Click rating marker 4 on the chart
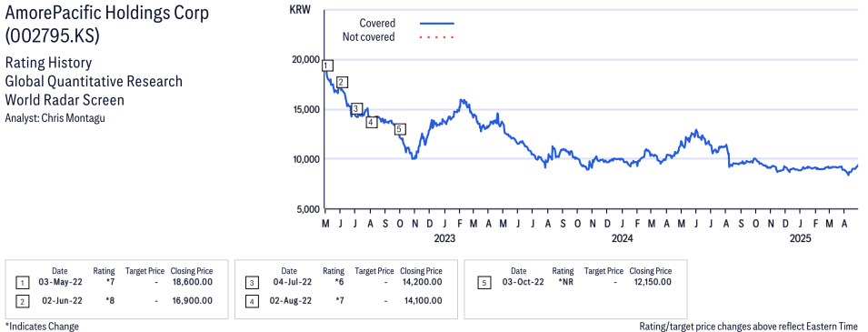Viewport: 868px width, 332px height. pyautogui.click(x=372, y=122)
